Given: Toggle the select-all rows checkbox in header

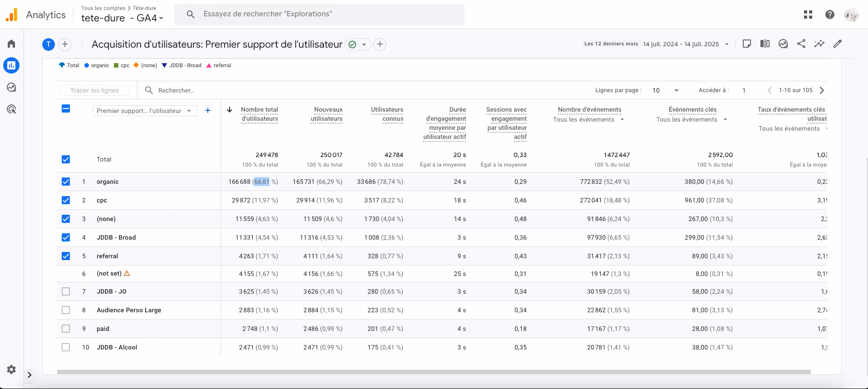Looking at the screenshot, I should 66,108.
